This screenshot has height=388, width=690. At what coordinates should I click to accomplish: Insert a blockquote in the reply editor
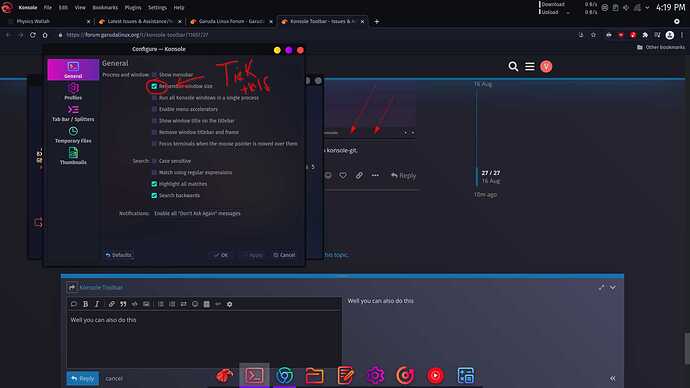tap(123, 304)
